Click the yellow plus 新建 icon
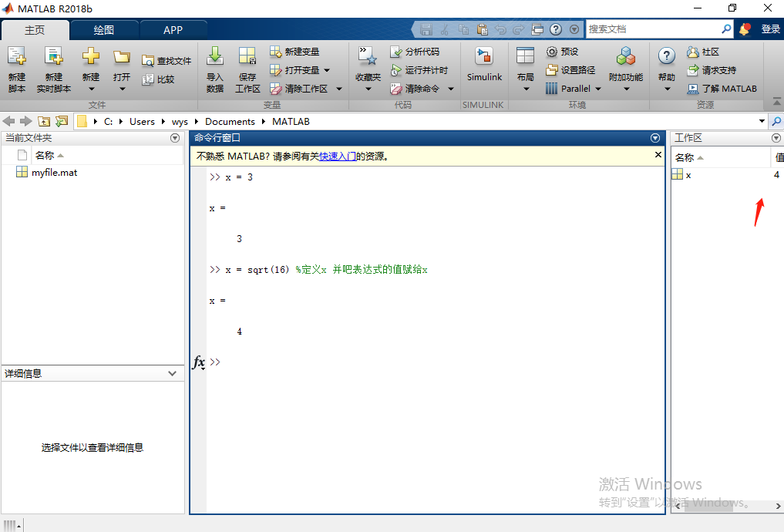The width and height of the screenshot is (784, 532). [90, 56]
